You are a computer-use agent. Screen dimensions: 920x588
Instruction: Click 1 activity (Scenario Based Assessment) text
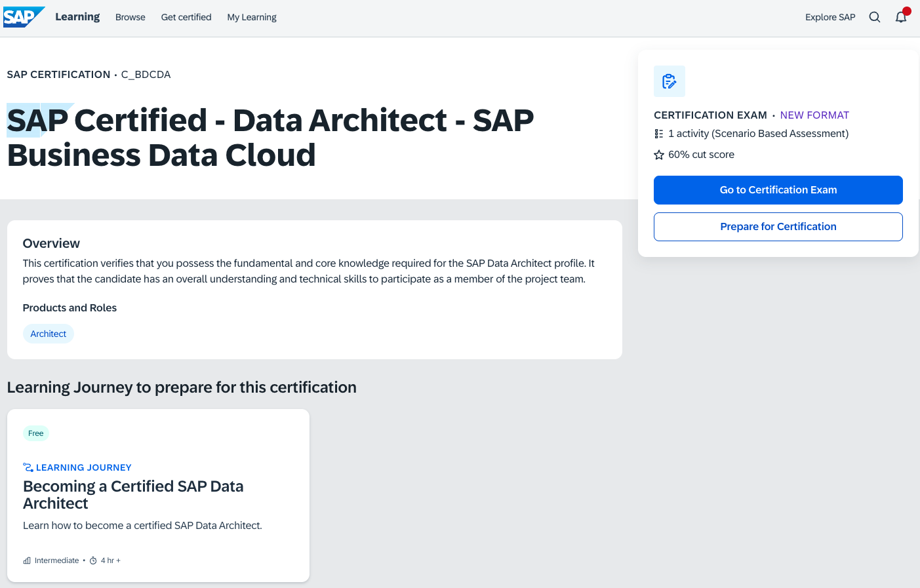pos(758,134)
